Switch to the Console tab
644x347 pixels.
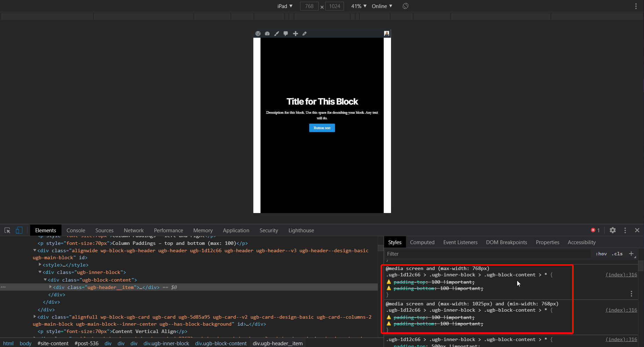point(76,230)
